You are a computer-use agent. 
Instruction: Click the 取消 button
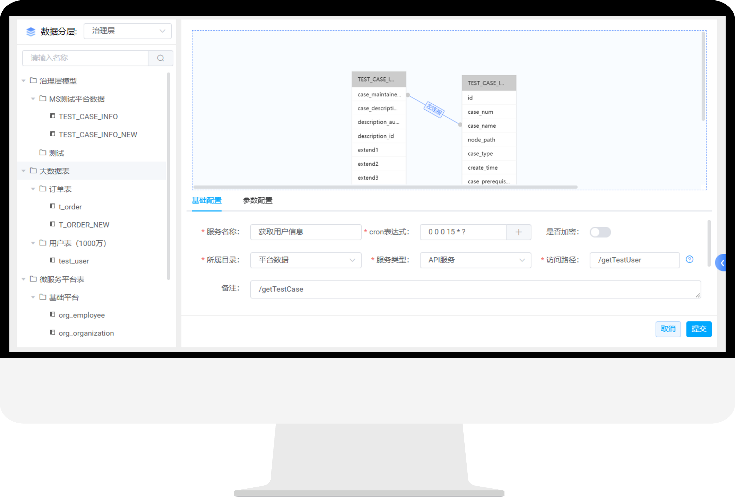[x=667, y=328]
